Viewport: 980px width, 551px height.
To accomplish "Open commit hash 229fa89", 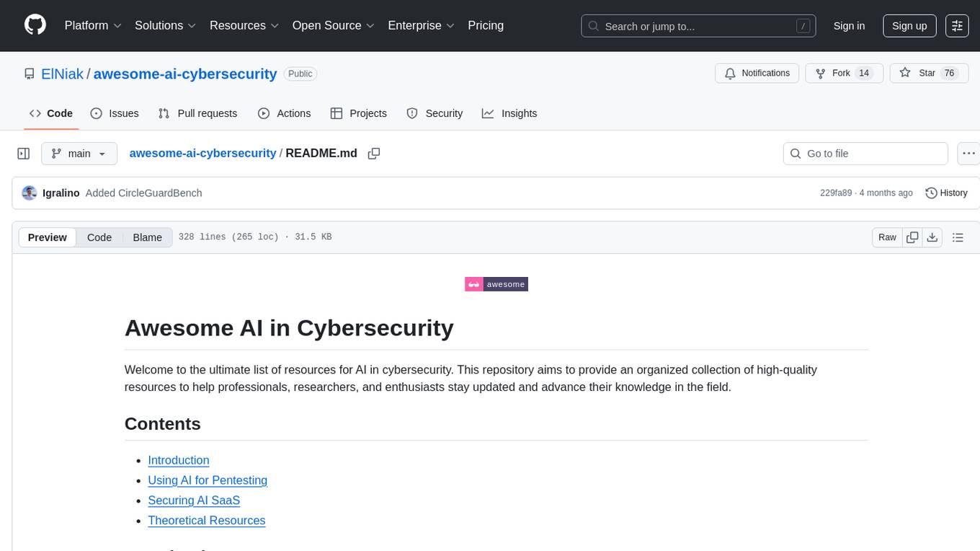I will [x=836, y=193].
